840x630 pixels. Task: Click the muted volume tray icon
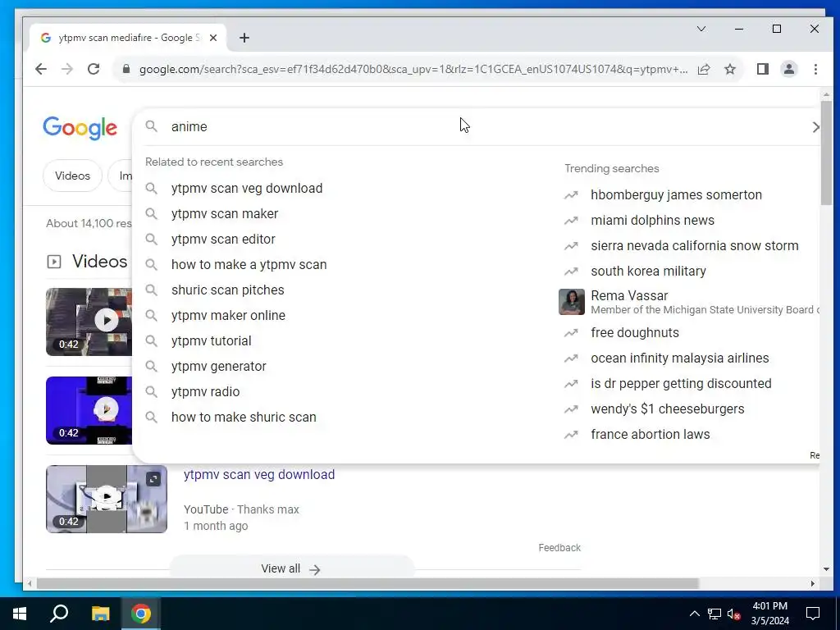point(734,614)
